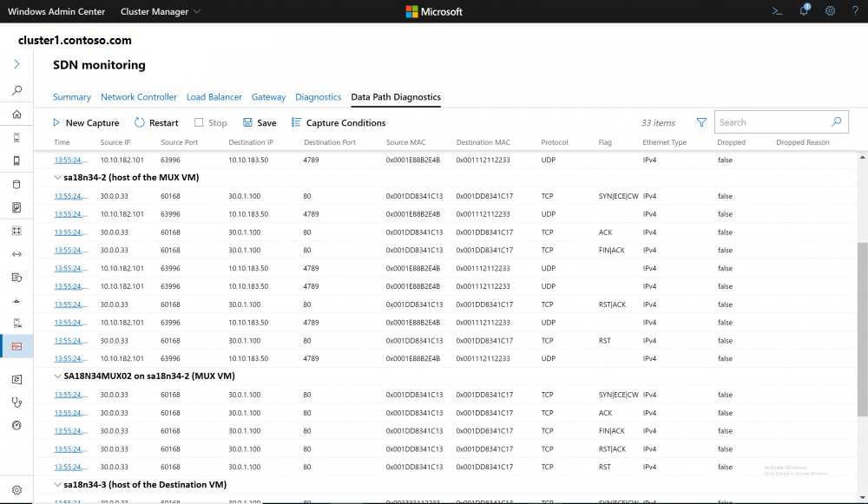
Task: Click the vertical scrollbar thumb
Action: tap(863, 329)
